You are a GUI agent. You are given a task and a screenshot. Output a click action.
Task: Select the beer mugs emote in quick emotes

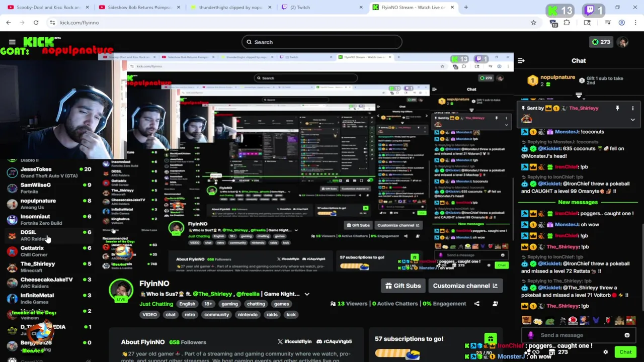538,321
